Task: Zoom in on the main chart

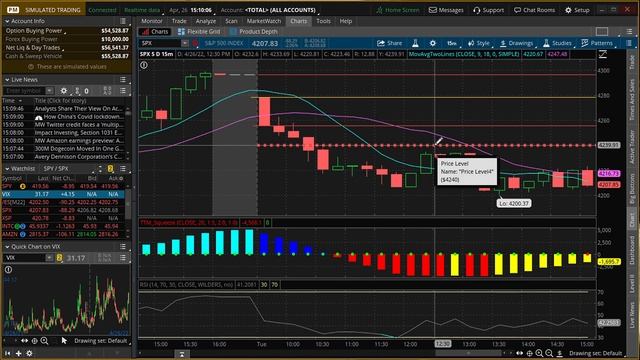Action: tap(539, 353)
